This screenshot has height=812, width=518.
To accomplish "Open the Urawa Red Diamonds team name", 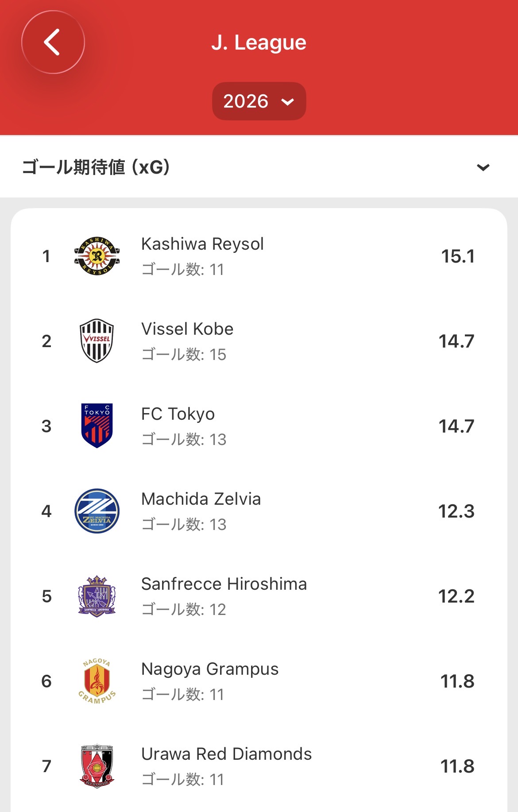I will pos(226,754).
